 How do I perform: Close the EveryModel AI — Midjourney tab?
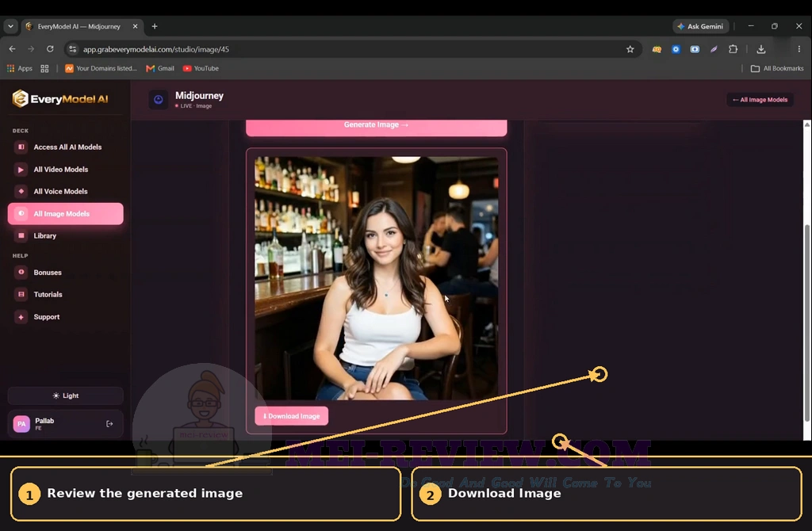[135, 26]
